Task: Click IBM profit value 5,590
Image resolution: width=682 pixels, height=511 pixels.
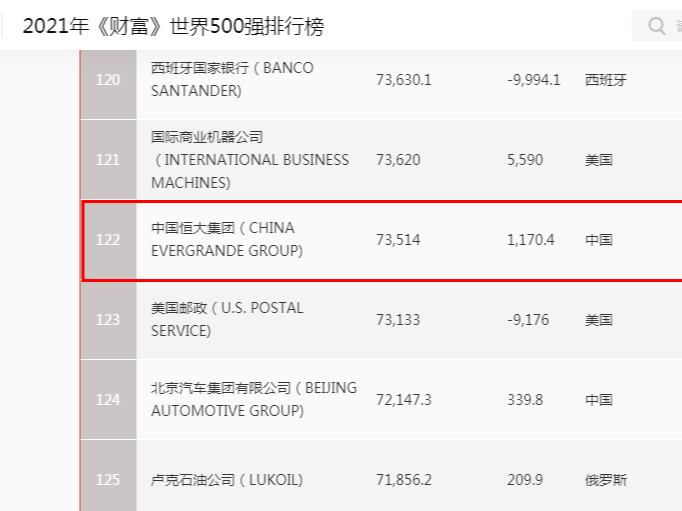Action: pos(525,160)
